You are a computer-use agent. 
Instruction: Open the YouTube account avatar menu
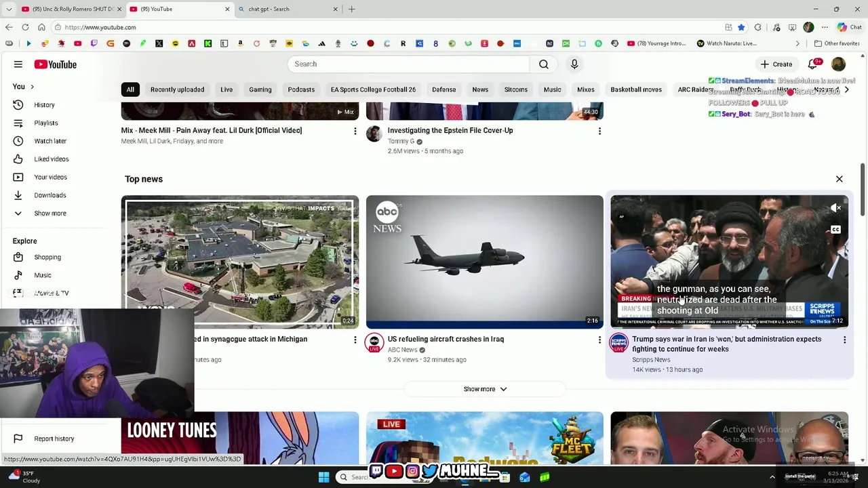839,64
